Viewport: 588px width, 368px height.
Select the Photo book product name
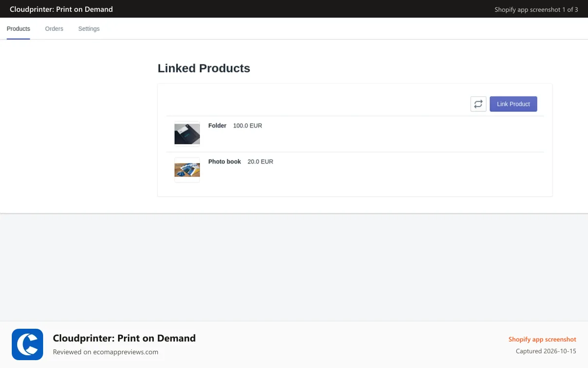tap(224, 161)
